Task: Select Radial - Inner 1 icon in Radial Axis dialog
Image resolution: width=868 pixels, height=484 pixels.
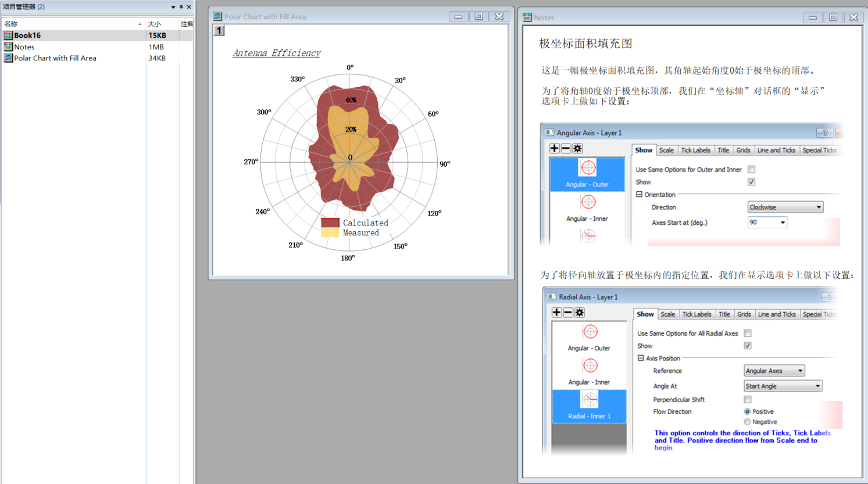Action: (x=590, y=400)
